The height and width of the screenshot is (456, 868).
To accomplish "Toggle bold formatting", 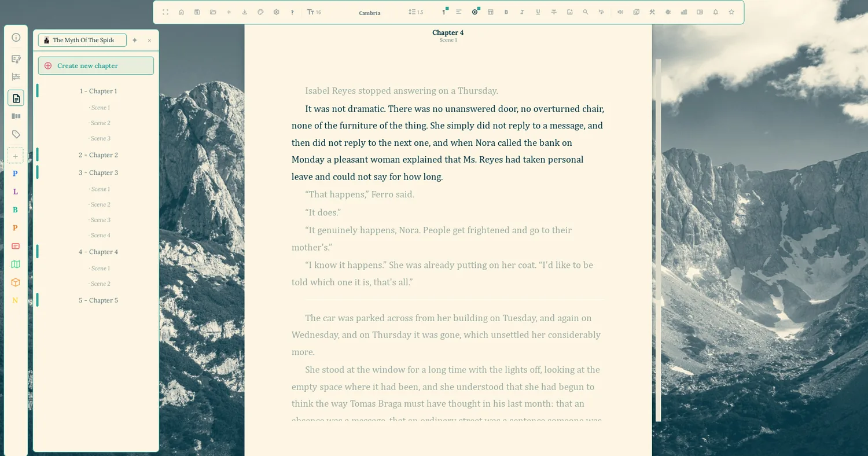I will coord(506,12).
